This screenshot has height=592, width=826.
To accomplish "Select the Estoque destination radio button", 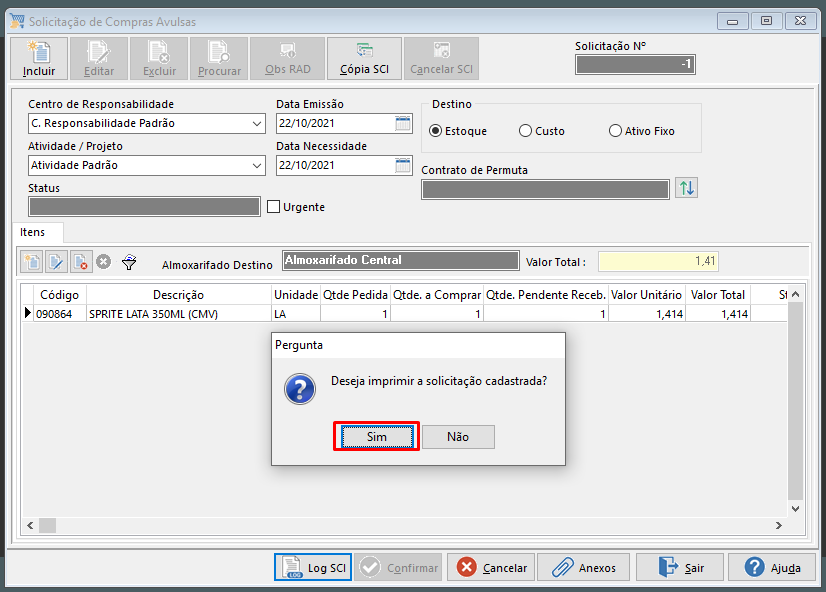I will pos(435,131).
